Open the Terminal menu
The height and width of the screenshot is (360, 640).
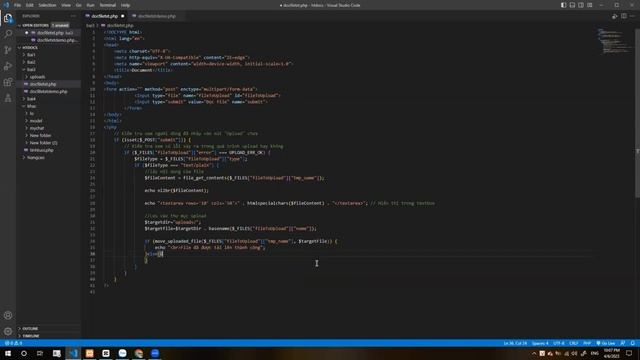click(x=108, y=5)
